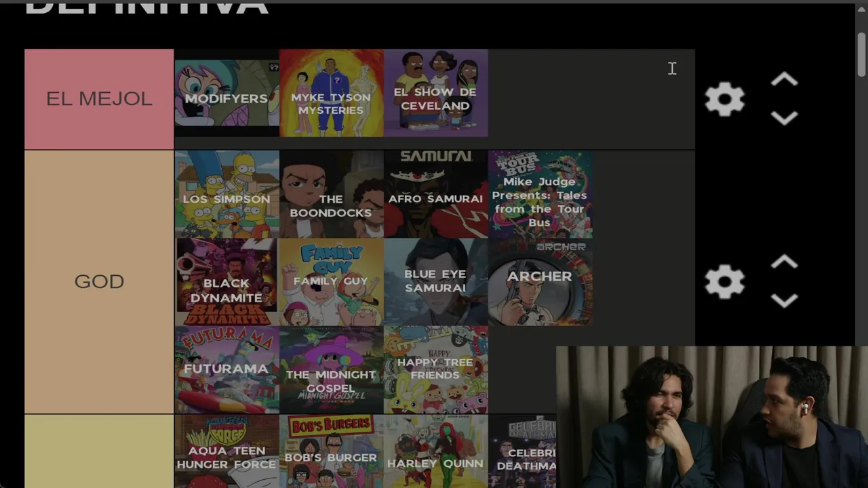
Task: Move GOD tier down with chevron
Action: [784, 300]
